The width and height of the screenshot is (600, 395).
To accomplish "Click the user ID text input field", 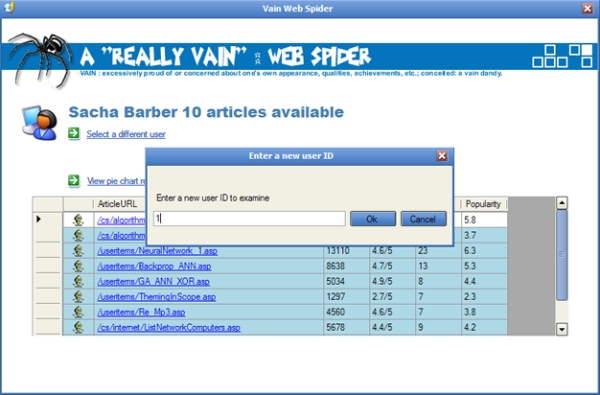I will (x=249, y=219).
